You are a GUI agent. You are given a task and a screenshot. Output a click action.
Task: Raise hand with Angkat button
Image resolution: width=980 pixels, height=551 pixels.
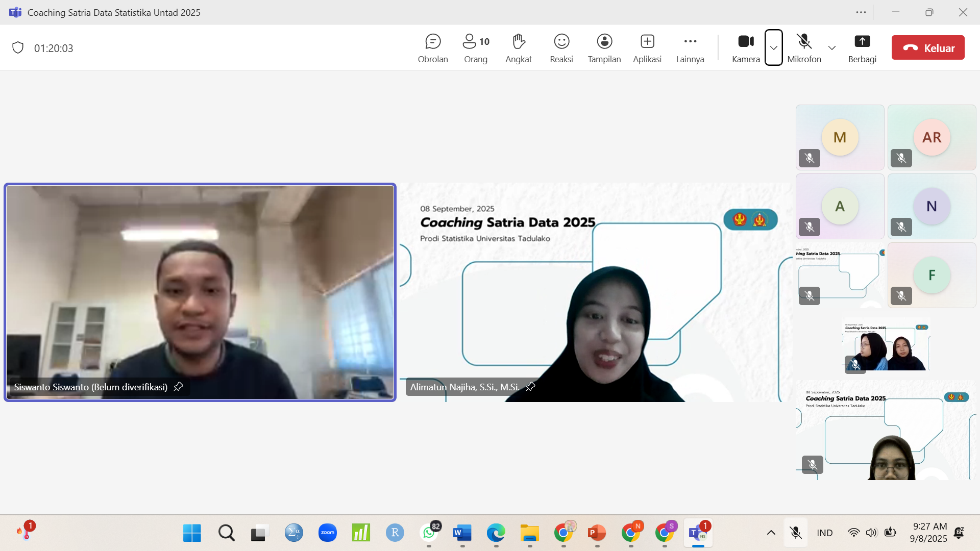(519, 48)
